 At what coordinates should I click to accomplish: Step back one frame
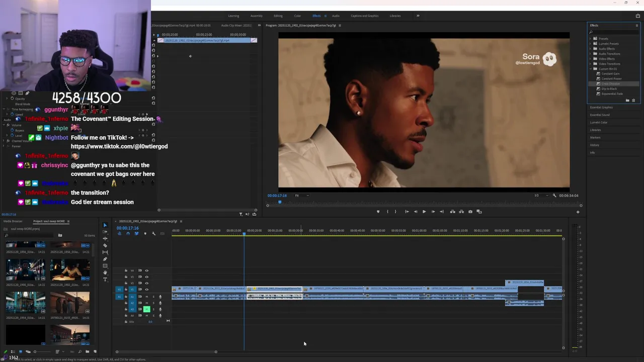(416, 212)
